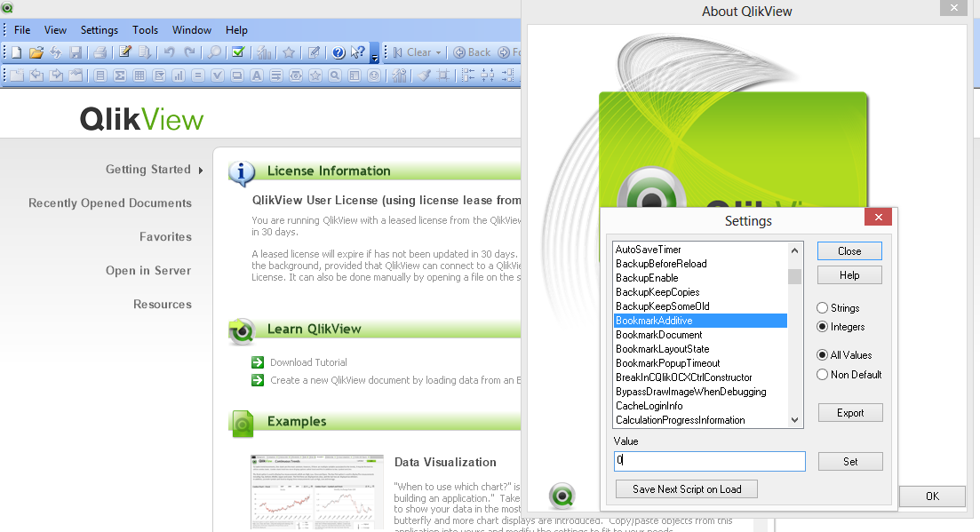
Task: Click the Save floppy disk icon
Action: pyautogui.click(x=76, y=52)
